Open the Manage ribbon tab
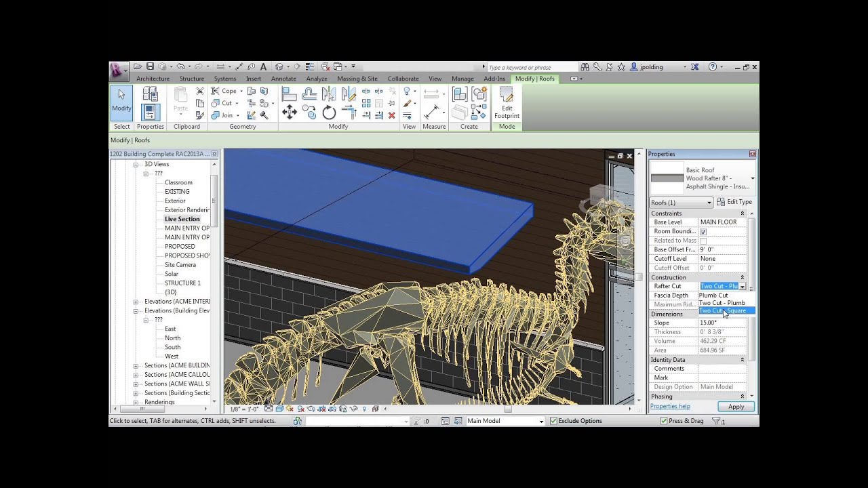This screenshot has width=868, height=488. pyautogui.click(x=462, y=79)
